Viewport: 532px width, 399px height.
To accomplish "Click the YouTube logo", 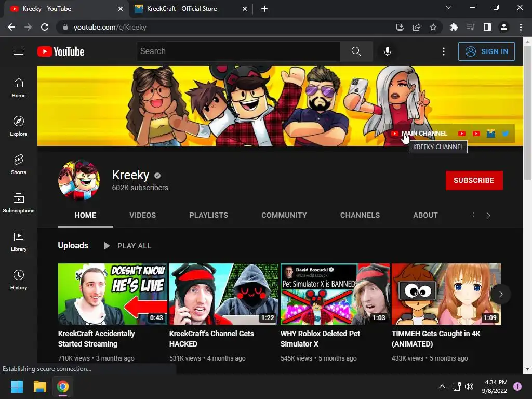I will (61, 51).
